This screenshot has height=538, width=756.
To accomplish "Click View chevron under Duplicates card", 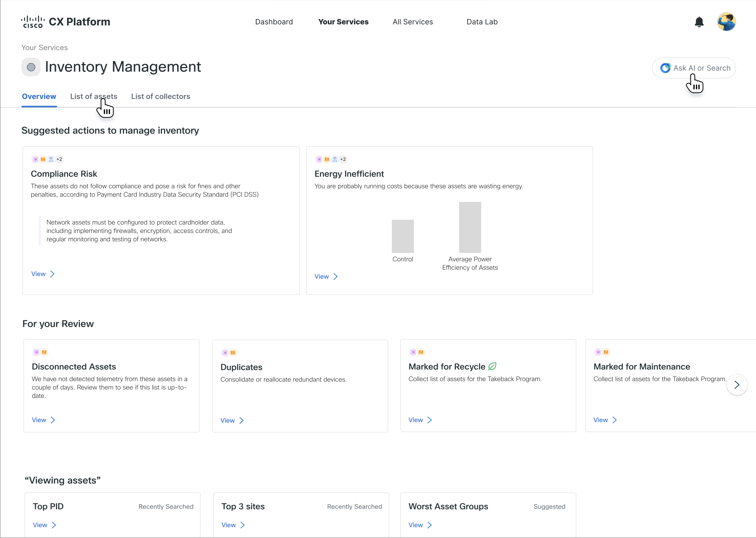I will click(241, 421).
